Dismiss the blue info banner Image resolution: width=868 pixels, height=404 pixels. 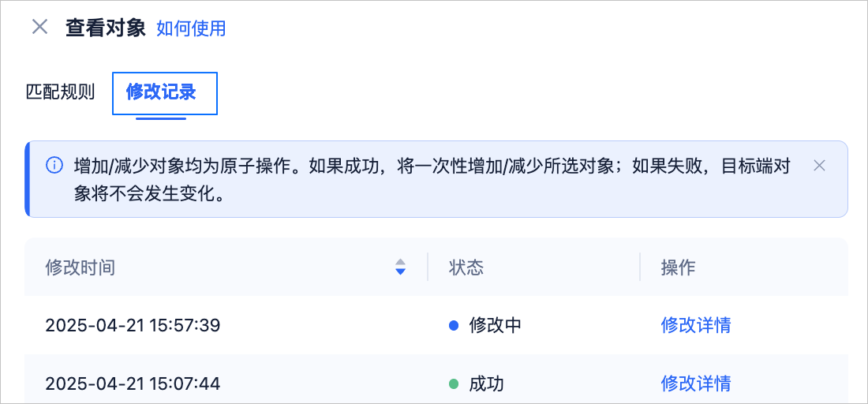click(819, 165)
